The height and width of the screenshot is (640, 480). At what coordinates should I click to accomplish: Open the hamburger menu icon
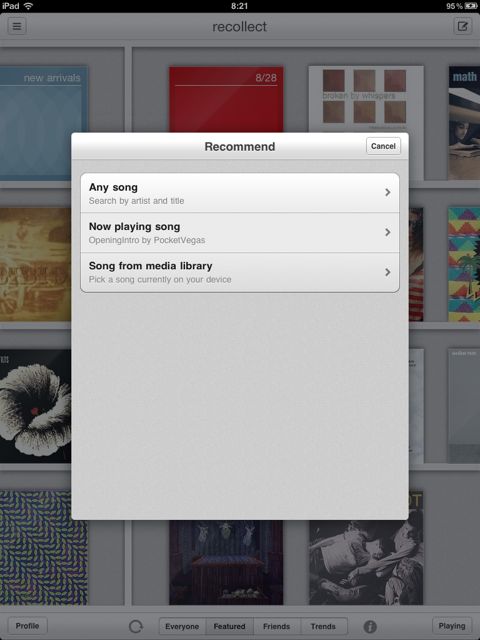pos(17,26)
